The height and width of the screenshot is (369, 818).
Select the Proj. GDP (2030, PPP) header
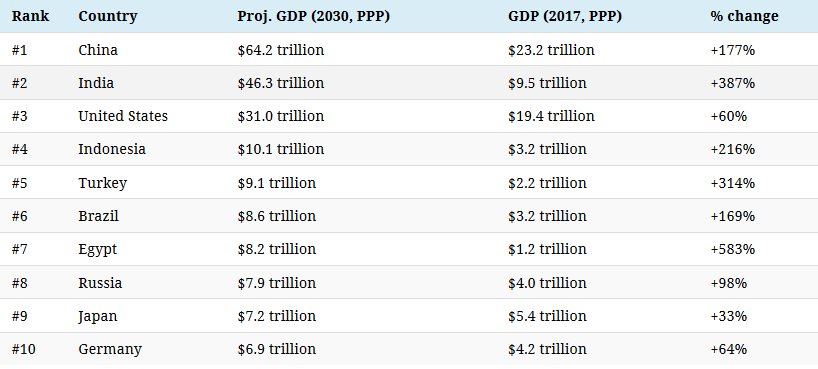(314, 16)
